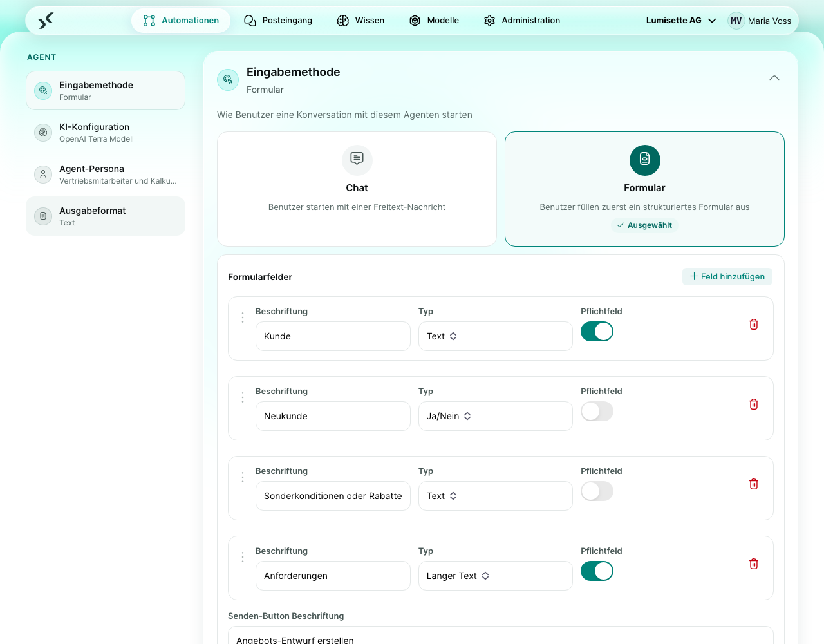Click the Ausgabeformat sidebar icon
This screenshot has height=644, width=824.
pyautogui.click(x=43, y=216)
